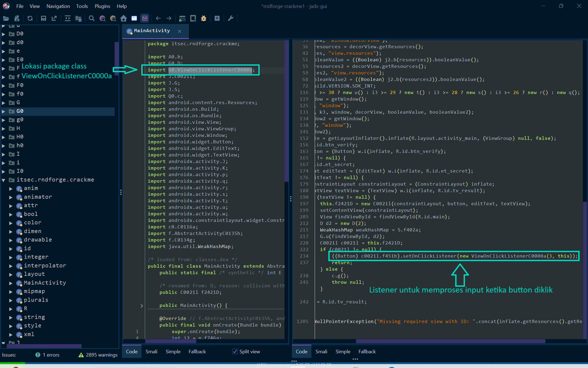This screenshot has width=588, height=368.
Task: Click Fallback tab in right pane
Action: tap(367, 351)
